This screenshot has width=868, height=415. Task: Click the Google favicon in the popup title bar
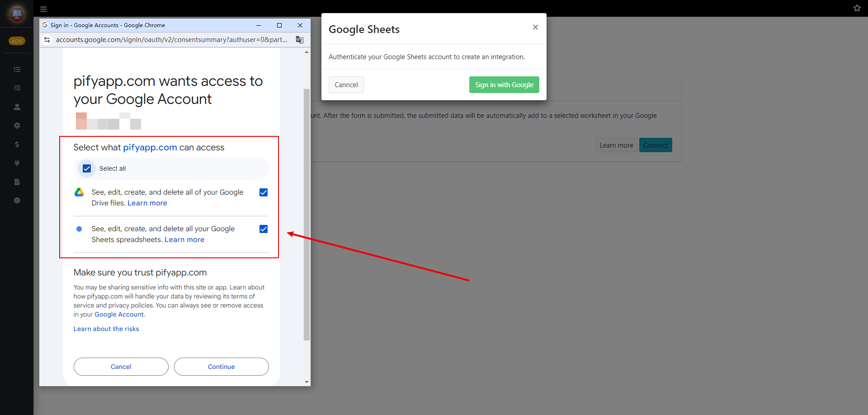coord(45,25)
